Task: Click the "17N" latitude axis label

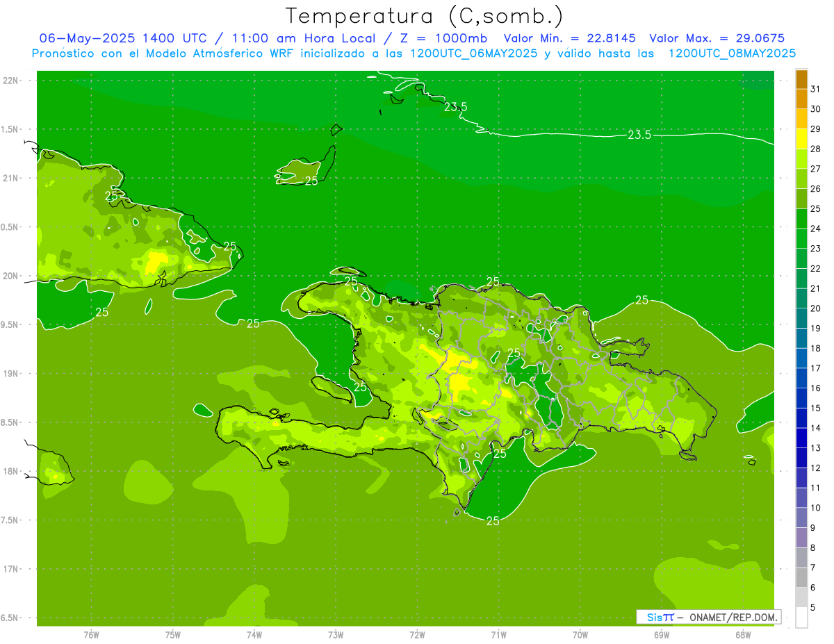Action: (10, 569)
